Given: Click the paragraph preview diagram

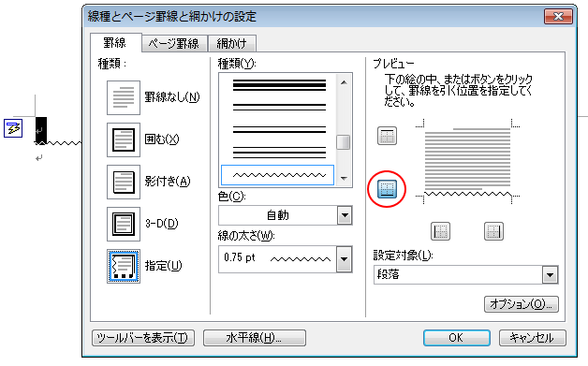Looking at the screenshot, I should click(467, 162).
